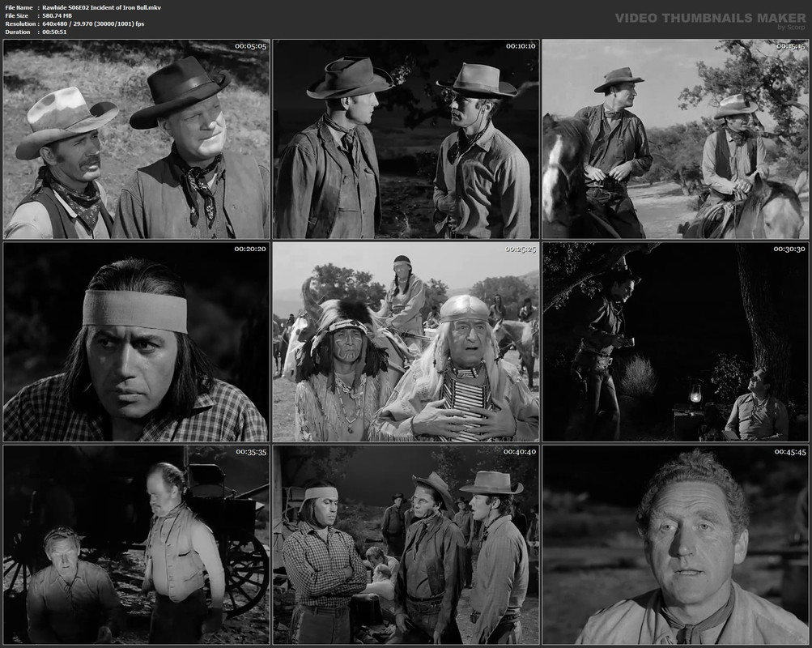The image size is (812, 648).
Task: Click the 'Duration' header label
Action: click(18, 32)
